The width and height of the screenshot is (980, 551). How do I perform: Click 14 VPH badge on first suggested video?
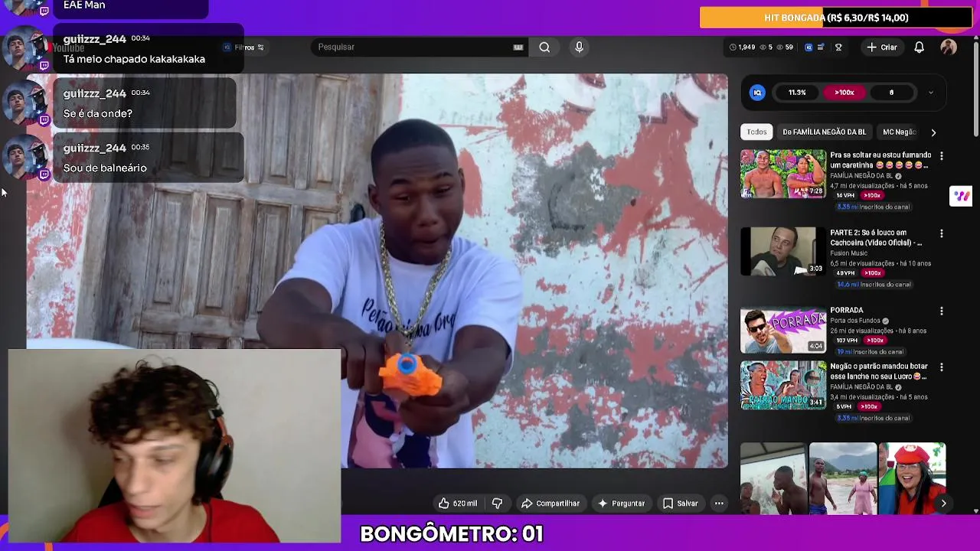tap(845, 195)
